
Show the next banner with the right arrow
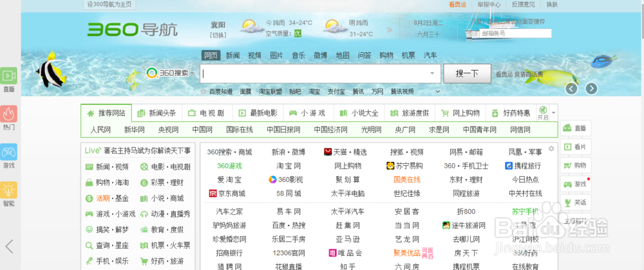click(x=591, y=89)
